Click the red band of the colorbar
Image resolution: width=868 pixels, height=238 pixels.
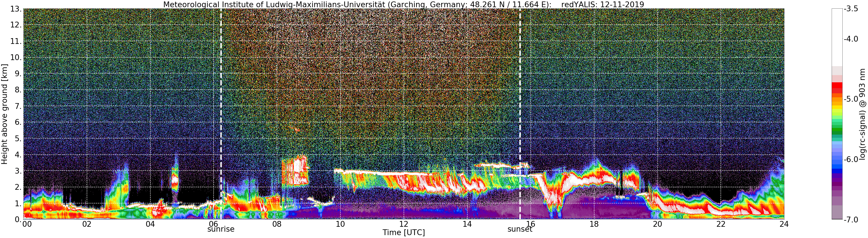point(837,88)
